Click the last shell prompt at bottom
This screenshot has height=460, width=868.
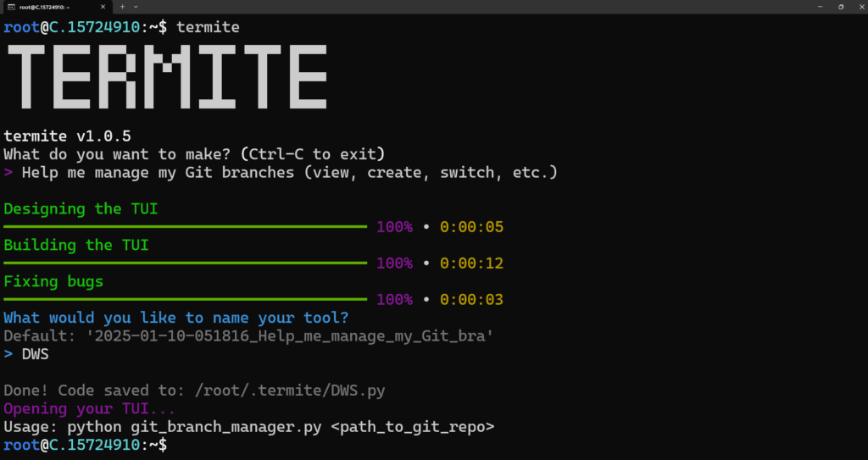(x=85, y=445)
